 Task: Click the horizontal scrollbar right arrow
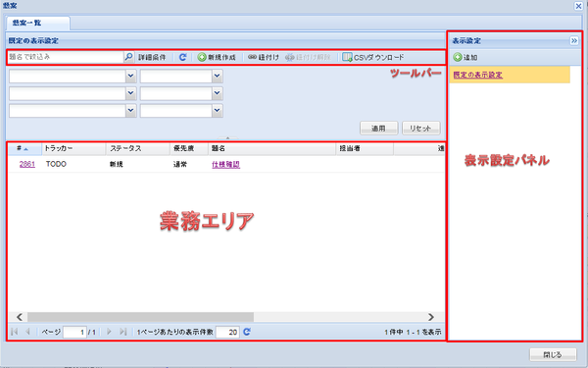431,317
